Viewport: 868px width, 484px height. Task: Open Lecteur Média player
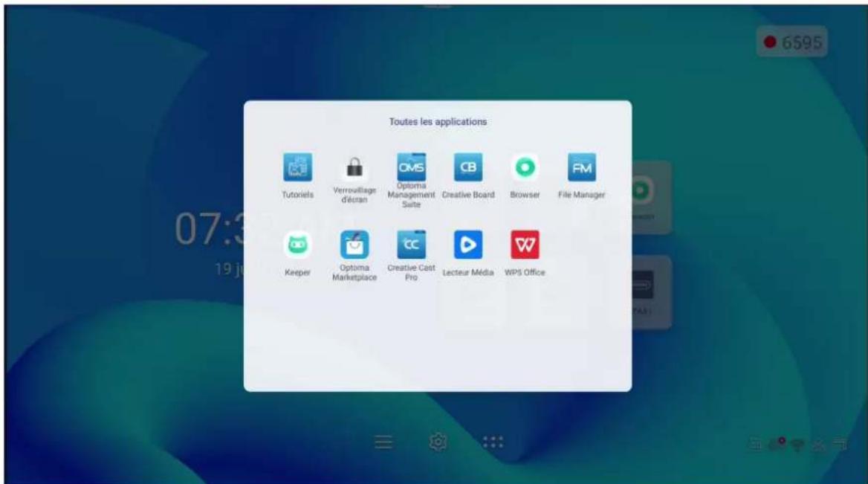467,245
